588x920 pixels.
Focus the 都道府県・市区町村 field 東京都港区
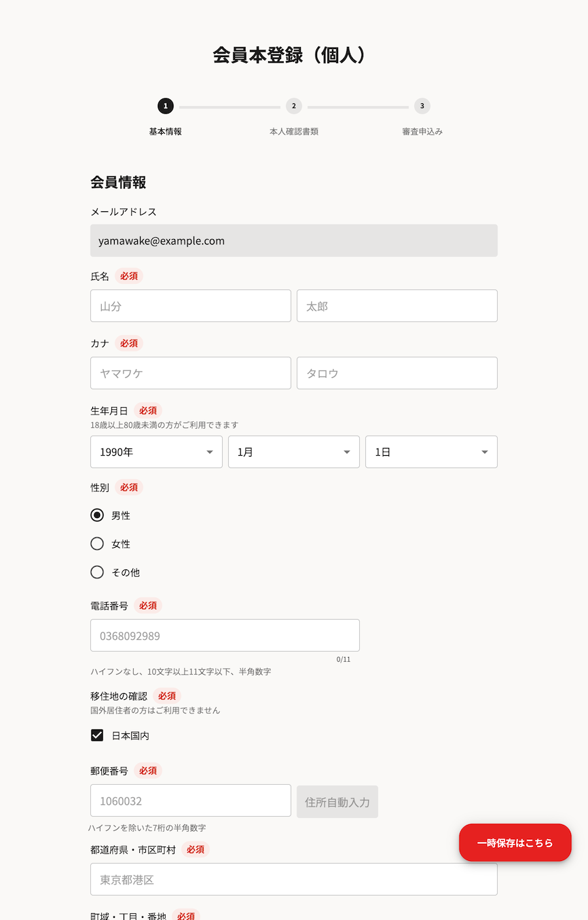(x=294, y=879)
